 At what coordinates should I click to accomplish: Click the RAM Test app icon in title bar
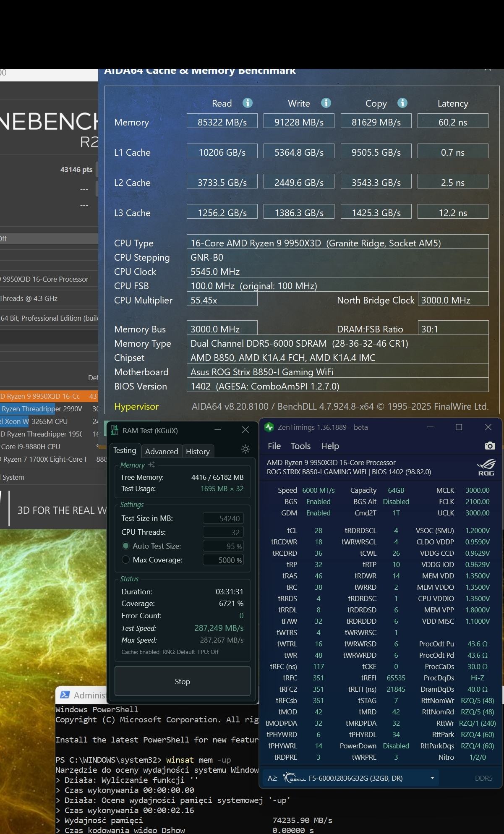tap(114, 430)
